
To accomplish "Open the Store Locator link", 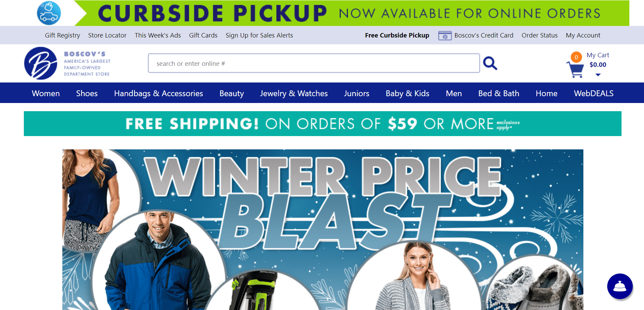I will click(x=107, y=35).
